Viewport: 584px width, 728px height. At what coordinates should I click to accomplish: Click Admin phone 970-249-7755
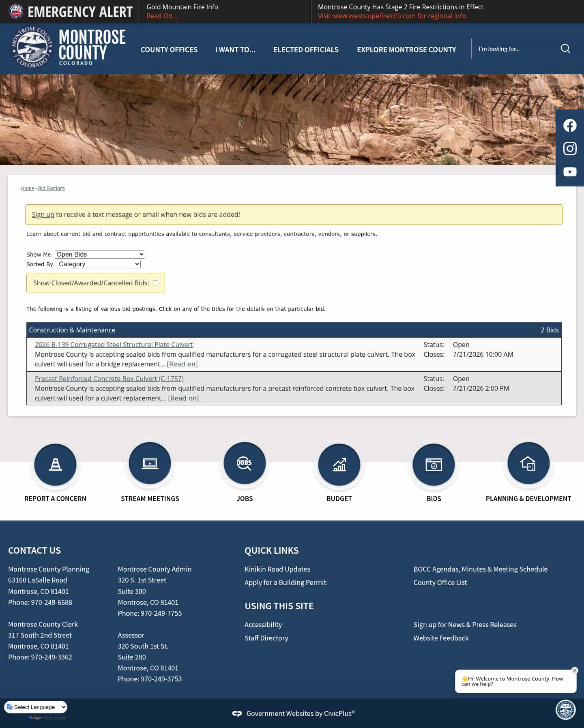(x=161, y=613)
